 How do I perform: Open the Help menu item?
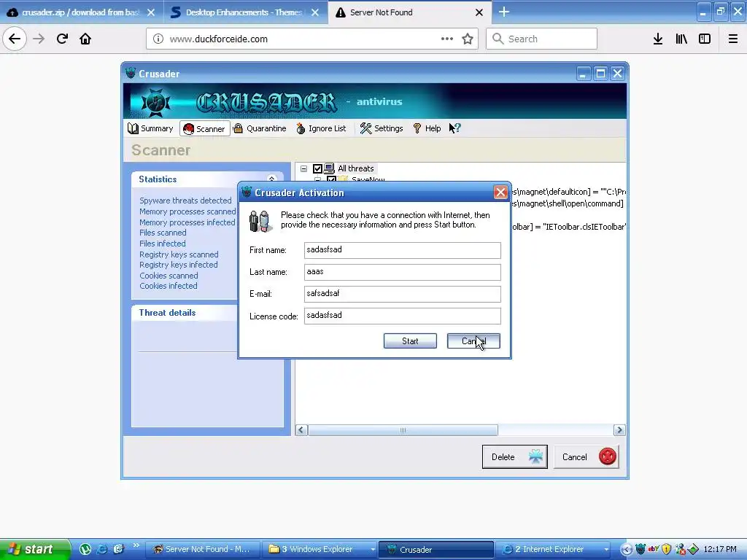coord(427,128)
